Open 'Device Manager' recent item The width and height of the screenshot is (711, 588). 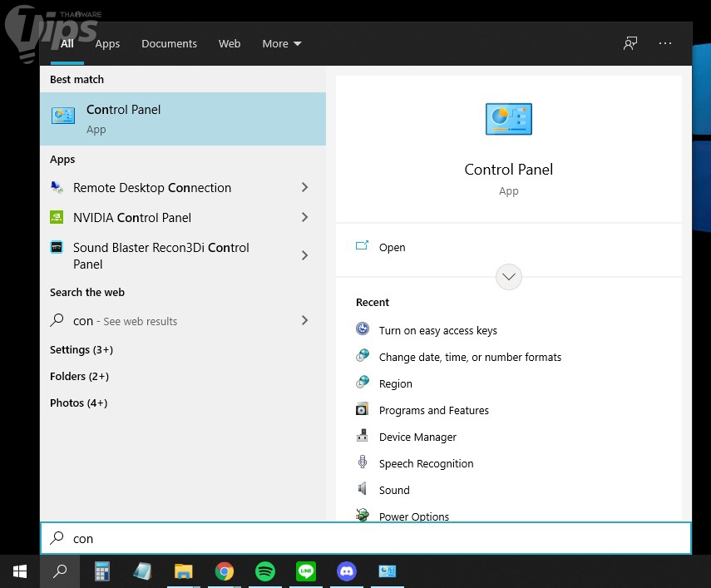coord(417,437)
